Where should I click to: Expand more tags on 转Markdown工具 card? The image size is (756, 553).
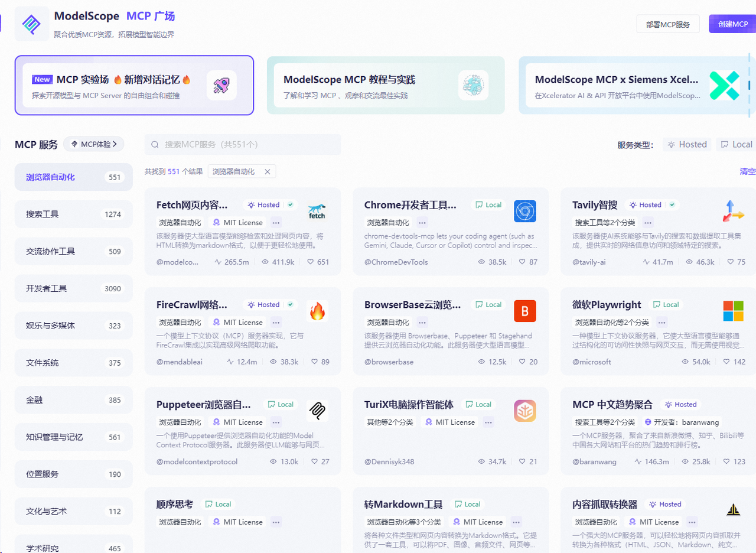[x=516, y=522]
